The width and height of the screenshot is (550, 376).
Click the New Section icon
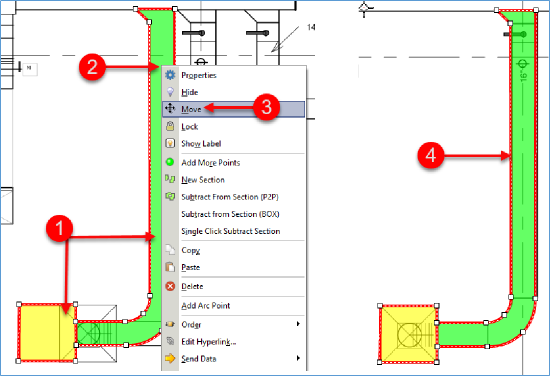click(x=170, y=179)
